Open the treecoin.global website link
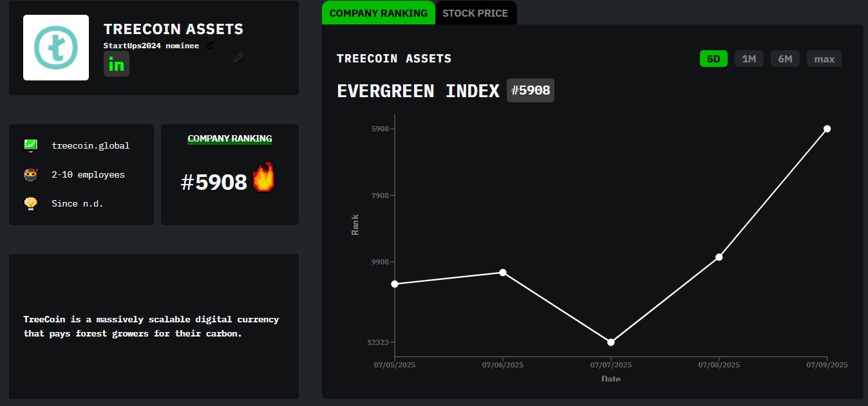 (x=91, y=145)
